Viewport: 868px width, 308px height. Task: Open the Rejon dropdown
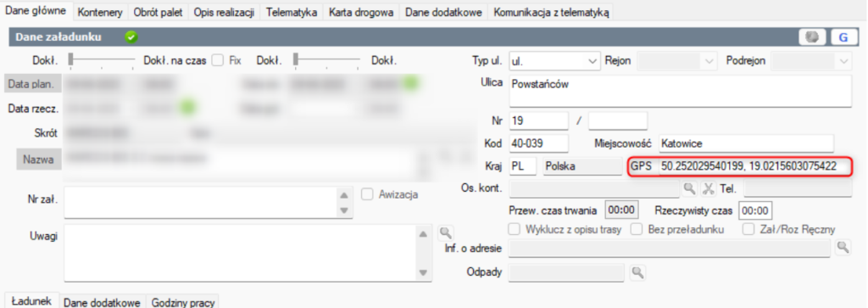tap(709, 60)
